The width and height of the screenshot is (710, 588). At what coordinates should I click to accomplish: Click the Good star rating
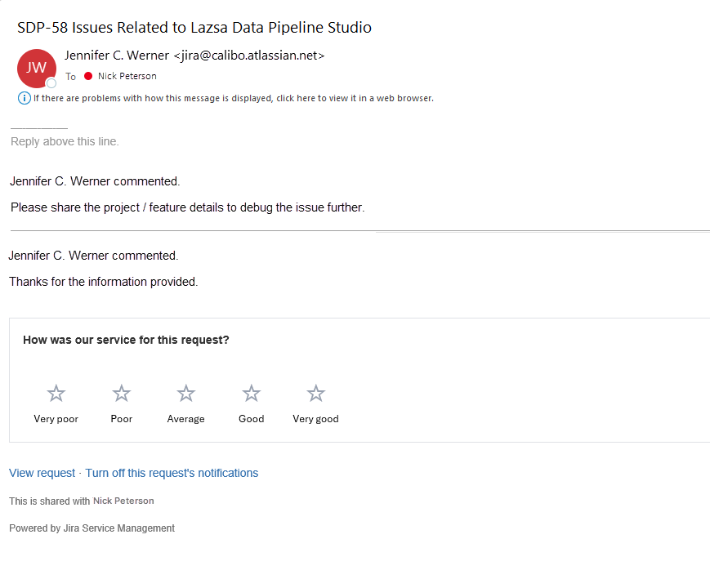point(252,394)
